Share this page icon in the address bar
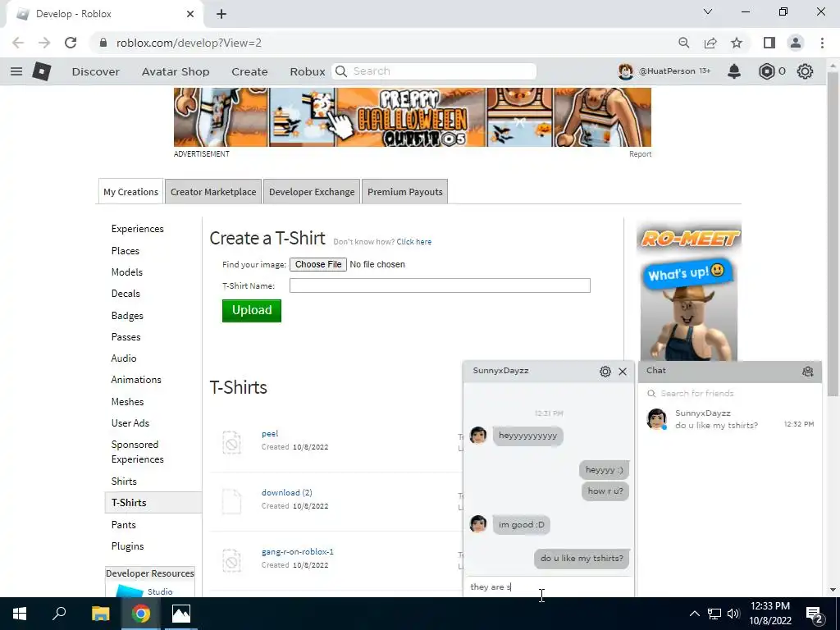Image resolution: width=840 pixels, height=630 pixels. 710,43
